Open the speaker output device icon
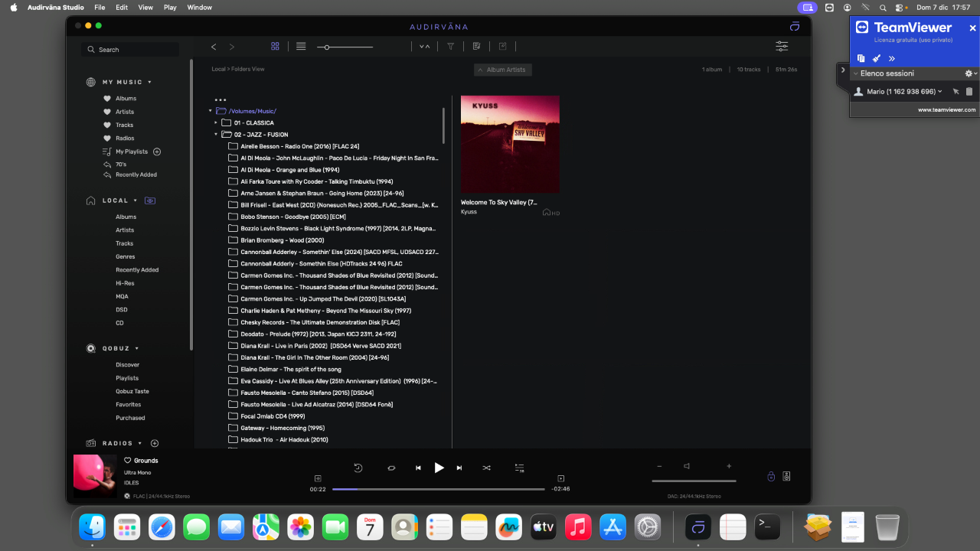980x551 pixels. coord(786,476)
